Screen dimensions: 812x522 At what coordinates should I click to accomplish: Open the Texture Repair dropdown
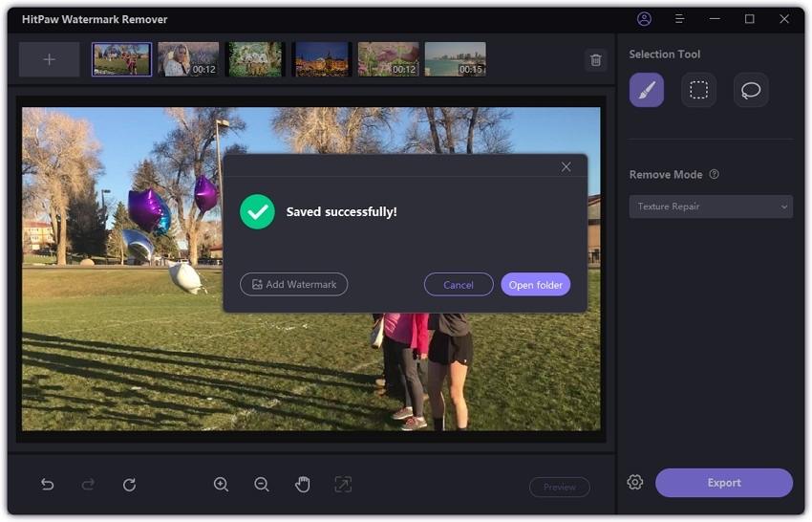(x=711, y=207)
